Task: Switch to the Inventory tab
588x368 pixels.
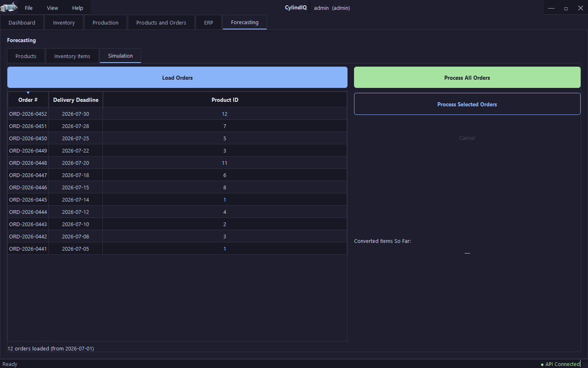Action: pyautogui.click(x=64, y=22)
